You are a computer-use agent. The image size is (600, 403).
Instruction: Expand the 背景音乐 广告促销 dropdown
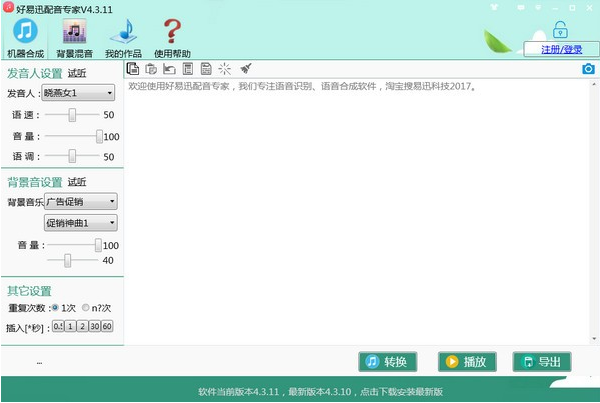81,201
